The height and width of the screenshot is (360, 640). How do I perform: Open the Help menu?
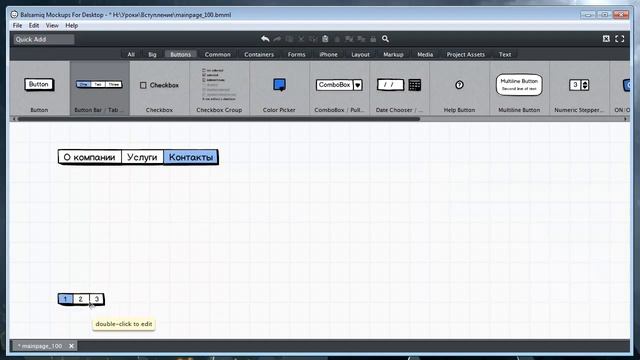click(x=72, y=25)
